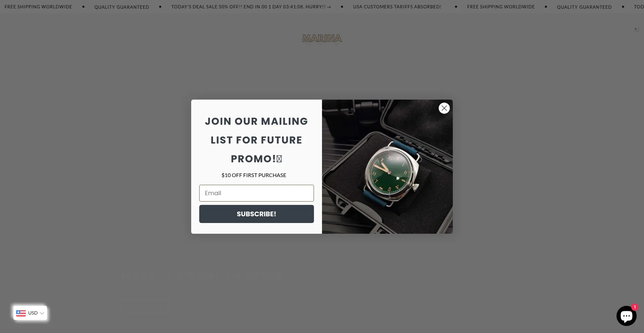Click the US flag currency icon

(21, 313)
